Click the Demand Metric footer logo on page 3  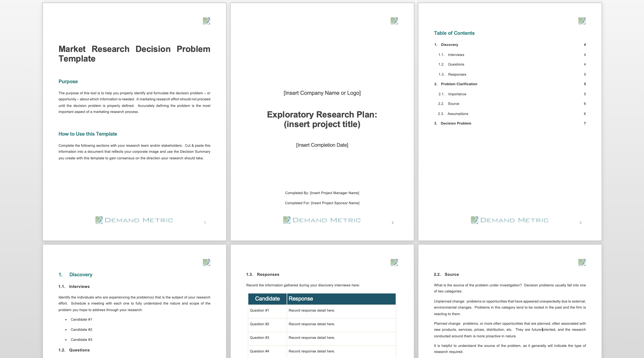point(509,220)
